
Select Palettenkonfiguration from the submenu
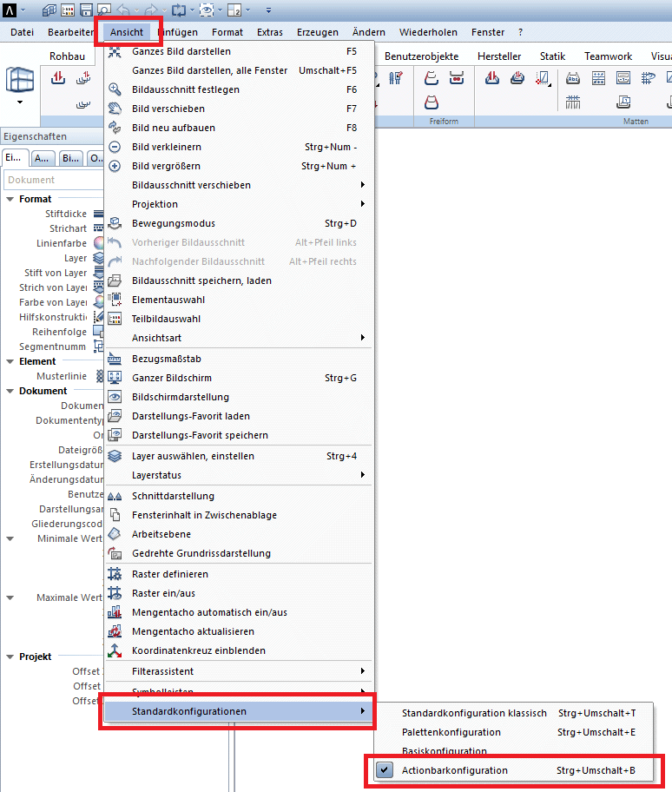coord(451,732)
